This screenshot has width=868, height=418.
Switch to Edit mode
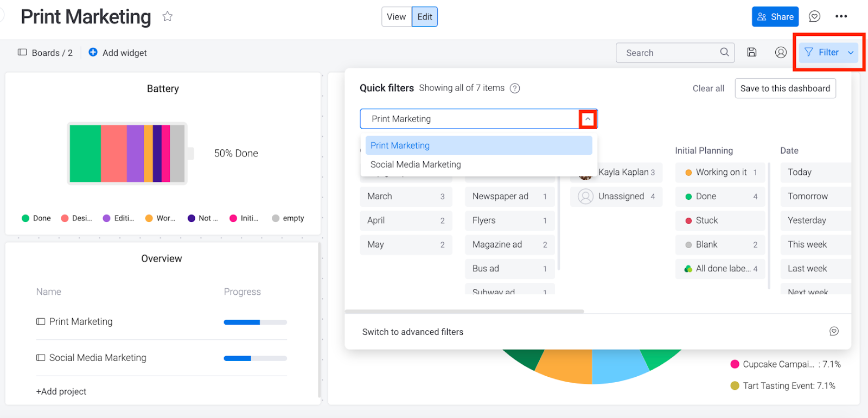pyautogui.click(x=425, y=17)
